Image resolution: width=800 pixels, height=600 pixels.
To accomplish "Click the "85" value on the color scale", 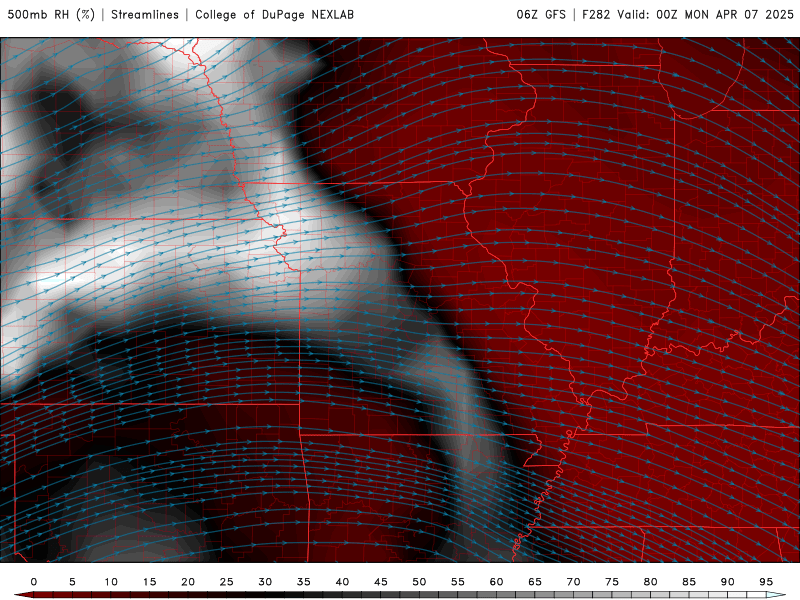I will (689, 582).
